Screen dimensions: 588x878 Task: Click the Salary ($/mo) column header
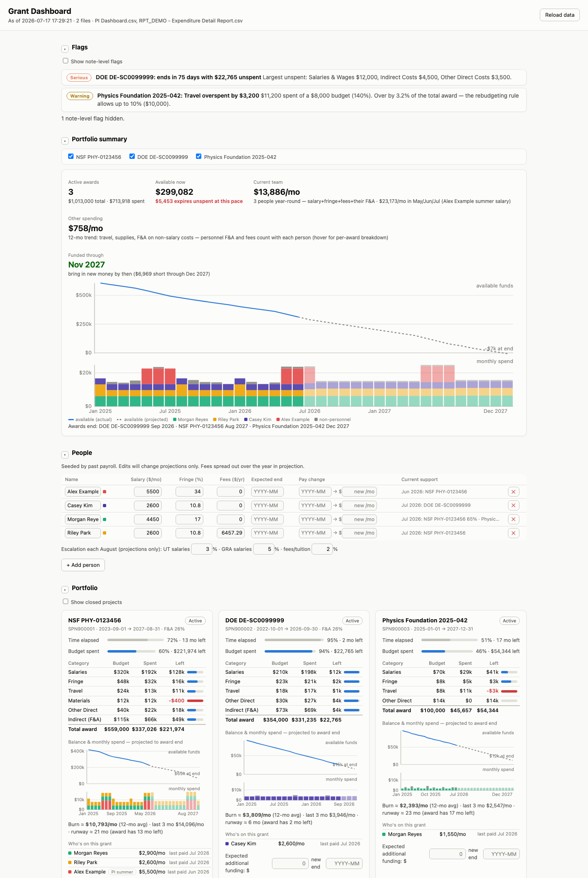[146, 479]
